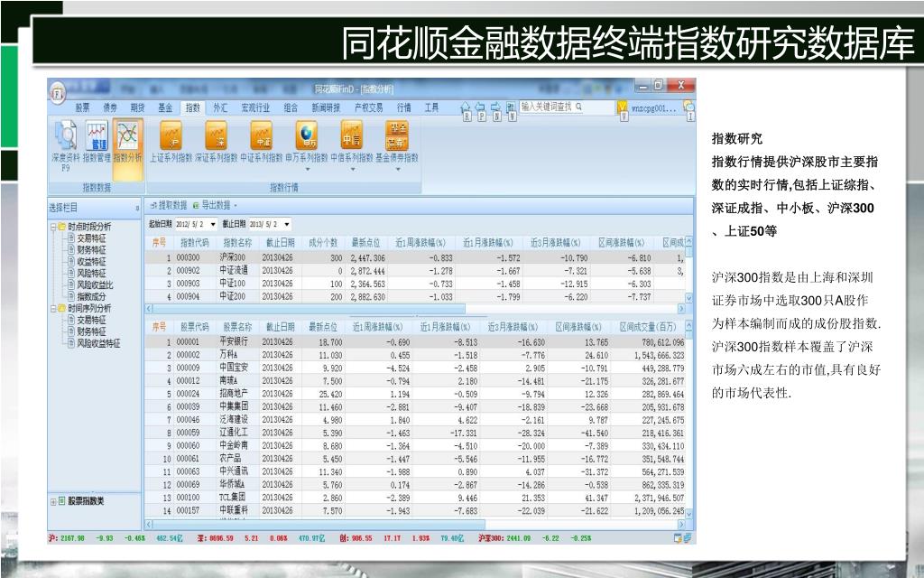Screen dimensions: 924x578
Task: Select the 平安银行 stock row
Action: (415, 342)
